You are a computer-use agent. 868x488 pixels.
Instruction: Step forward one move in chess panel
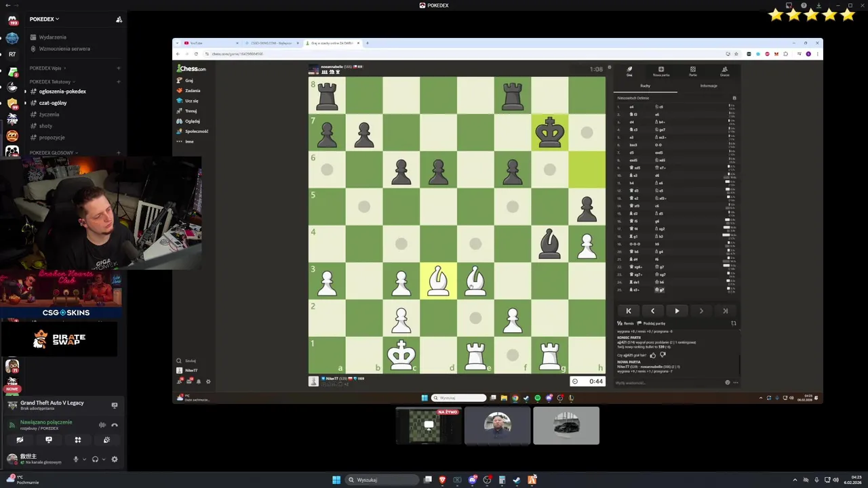point(701,310)
